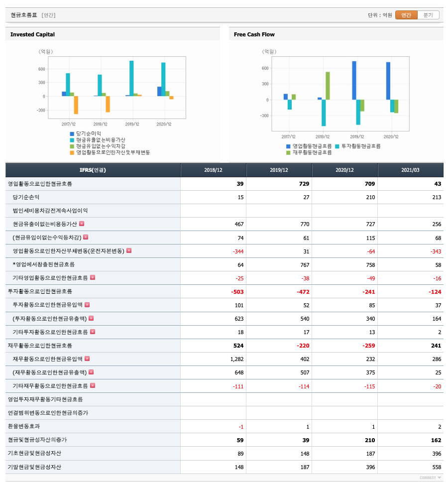Click the 연결범위변동으로인한현금의증가 row label

pos(48,413)
